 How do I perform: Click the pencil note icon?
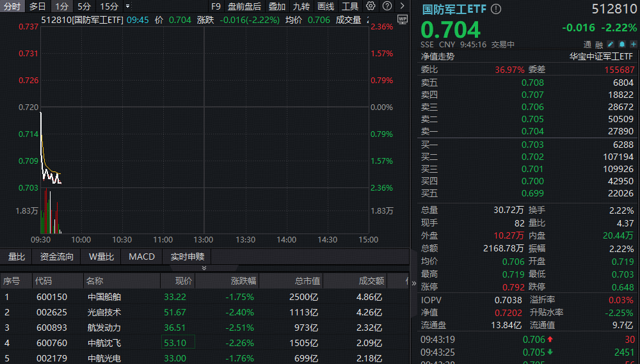tap(611, 44)
